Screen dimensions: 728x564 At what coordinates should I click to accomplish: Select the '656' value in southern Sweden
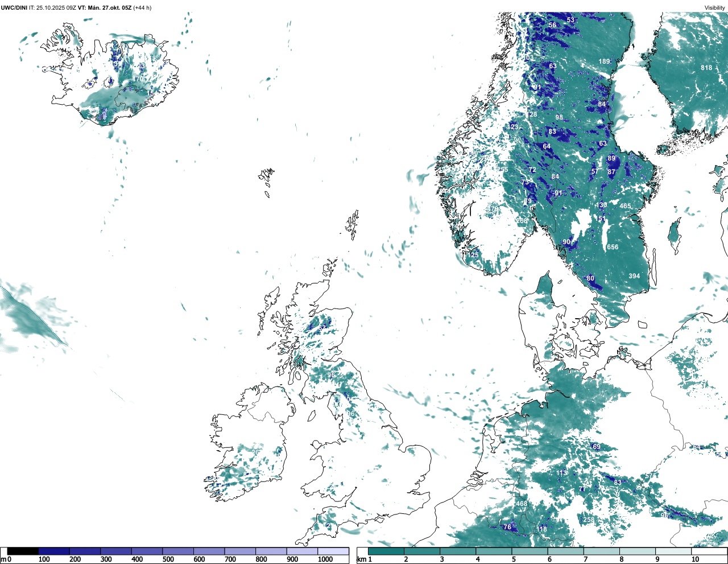pos(613,247)
